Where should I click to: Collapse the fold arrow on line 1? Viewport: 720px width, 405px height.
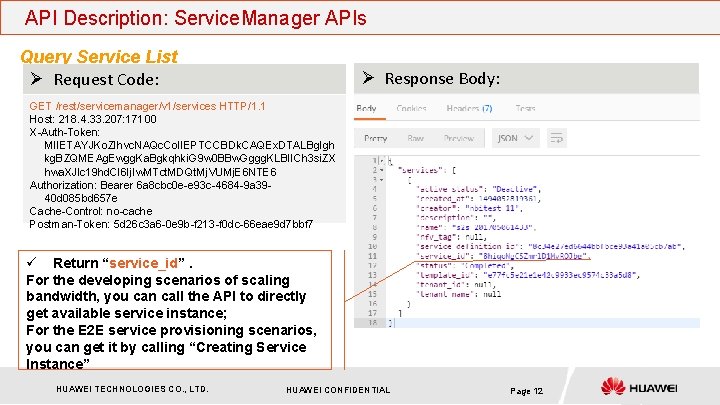coord(382,161)
